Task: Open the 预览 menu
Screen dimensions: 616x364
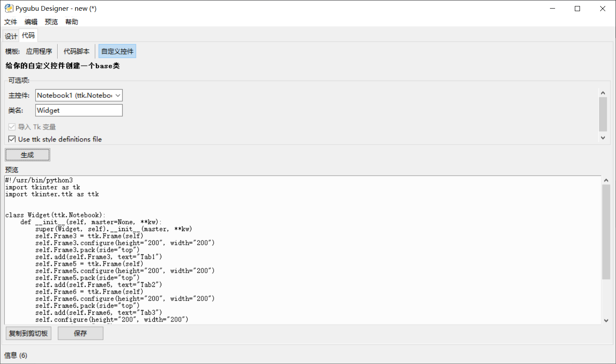Action: (51, 22)
